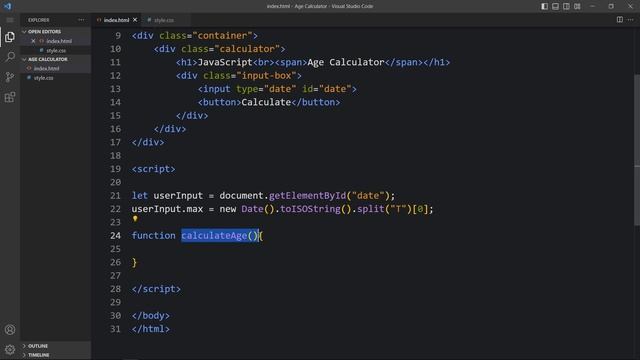Click the Calculate button text on line 14
The height and width of the screenshot is (360, 640).
click(x=266, y=102)
